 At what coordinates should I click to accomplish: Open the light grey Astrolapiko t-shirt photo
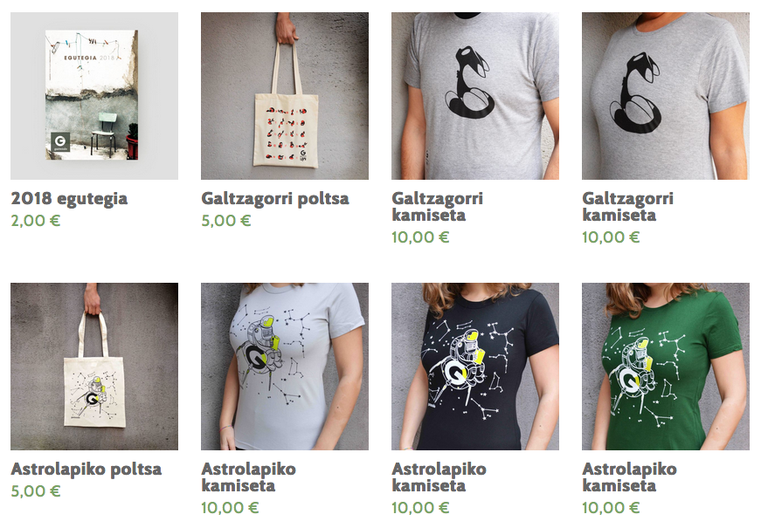pyautogui.click(x=285, y=366)
